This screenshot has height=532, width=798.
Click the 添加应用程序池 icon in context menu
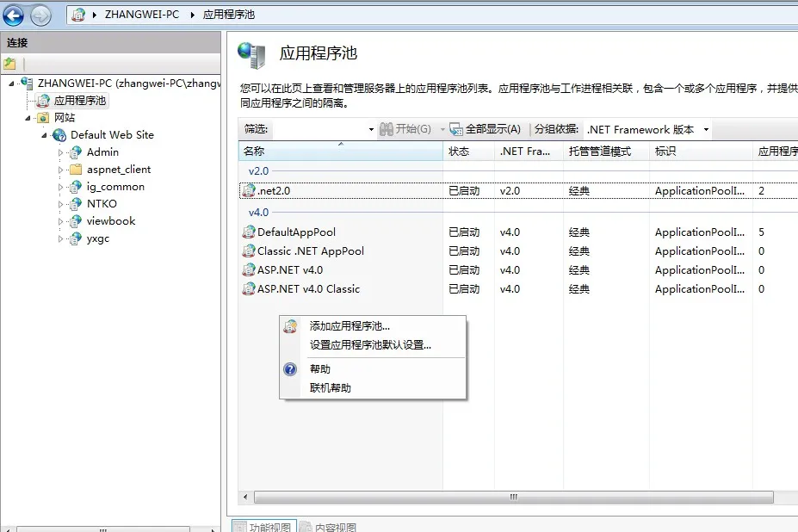[289, 326]
